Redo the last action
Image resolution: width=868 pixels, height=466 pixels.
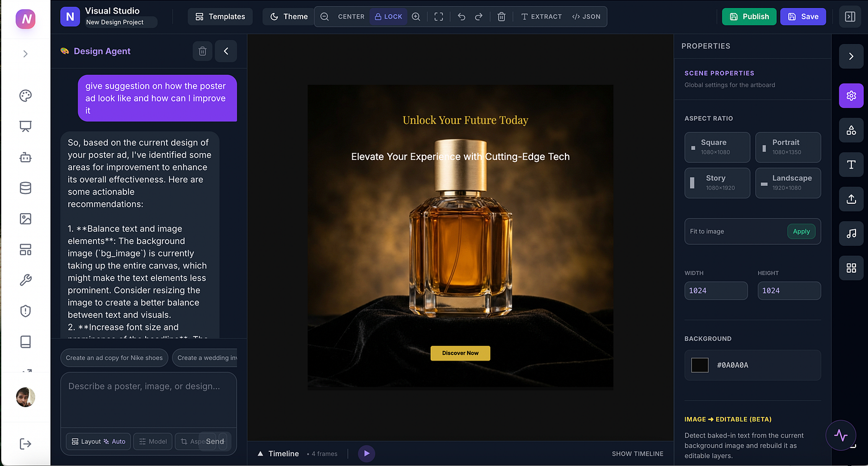479,17
